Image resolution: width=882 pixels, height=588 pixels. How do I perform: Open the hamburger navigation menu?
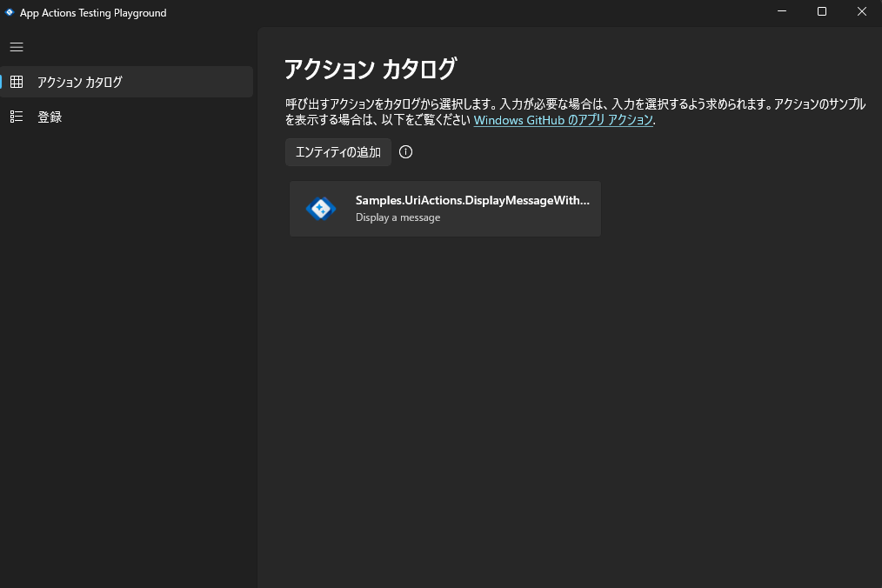click(x=16, y=47)
